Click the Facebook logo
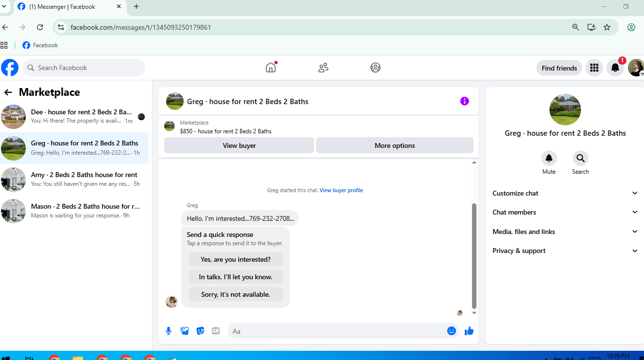 pos(10,68)
